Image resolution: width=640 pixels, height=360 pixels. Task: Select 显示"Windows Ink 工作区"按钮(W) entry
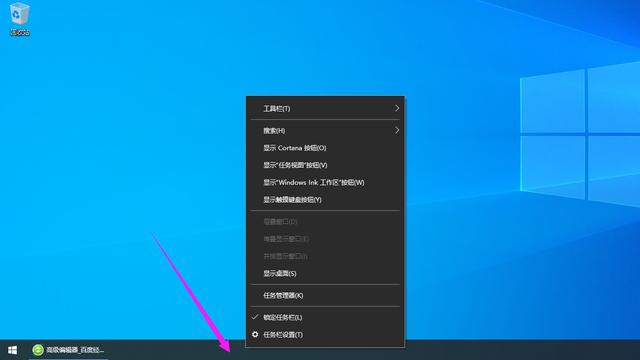coord(325,182)
